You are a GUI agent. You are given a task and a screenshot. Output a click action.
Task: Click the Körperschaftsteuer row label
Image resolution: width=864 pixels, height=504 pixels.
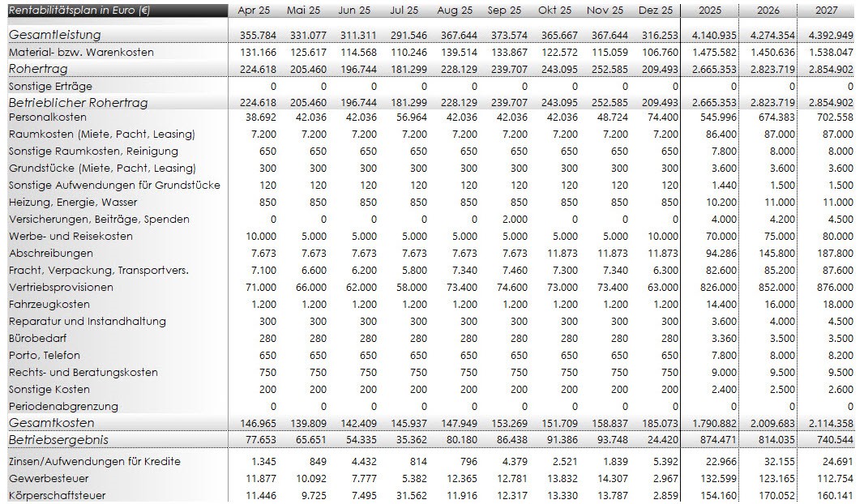coord(57,495)
